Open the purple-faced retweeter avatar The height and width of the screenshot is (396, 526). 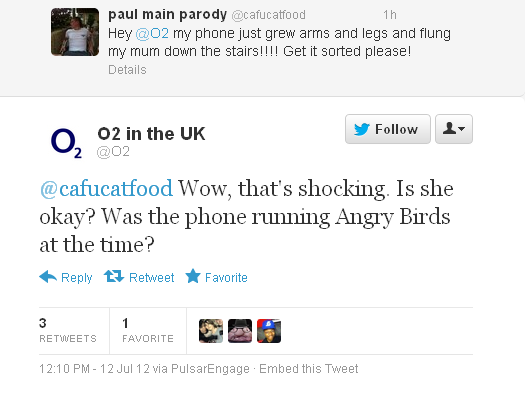(x=240, y=331)
